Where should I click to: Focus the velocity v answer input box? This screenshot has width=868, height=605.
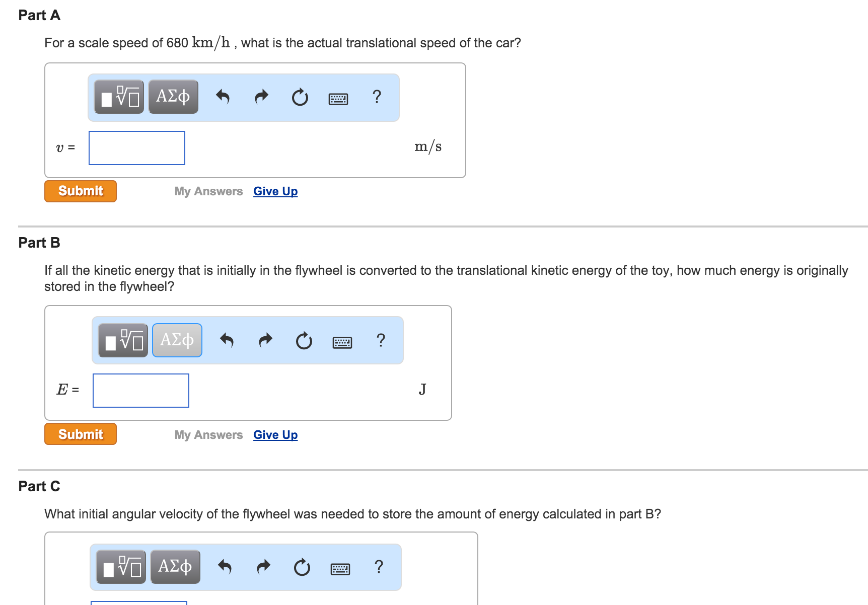tap(137, 148)
